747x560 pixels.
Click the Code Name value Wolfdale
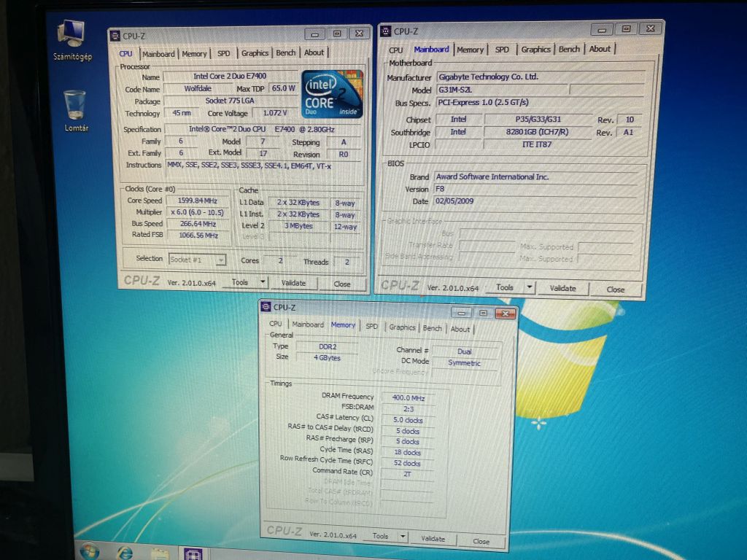(198, 88)
